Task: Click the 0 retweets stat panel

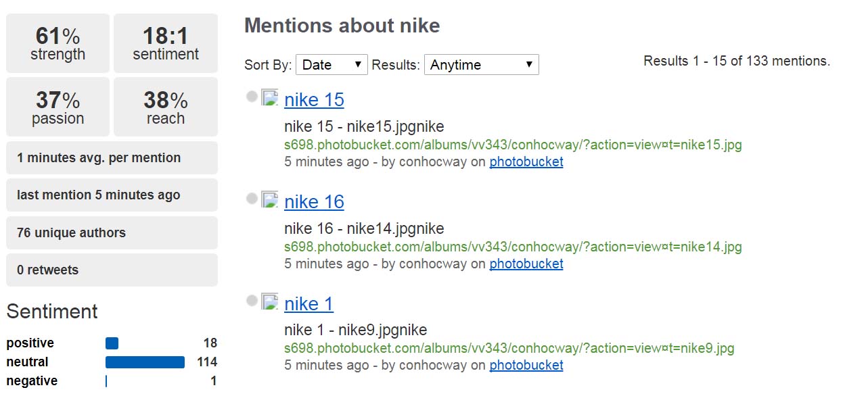Action: click(112, 269)
